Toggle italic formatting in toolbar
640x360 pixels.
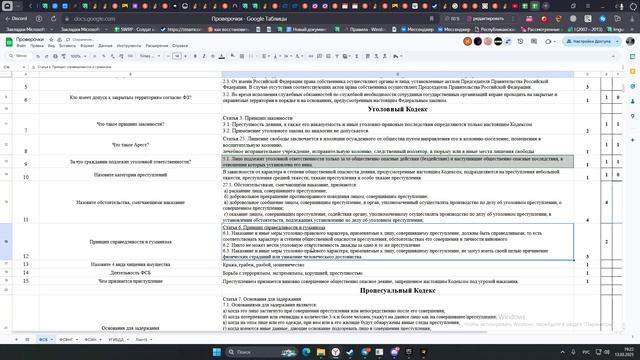tap(204, 56)
